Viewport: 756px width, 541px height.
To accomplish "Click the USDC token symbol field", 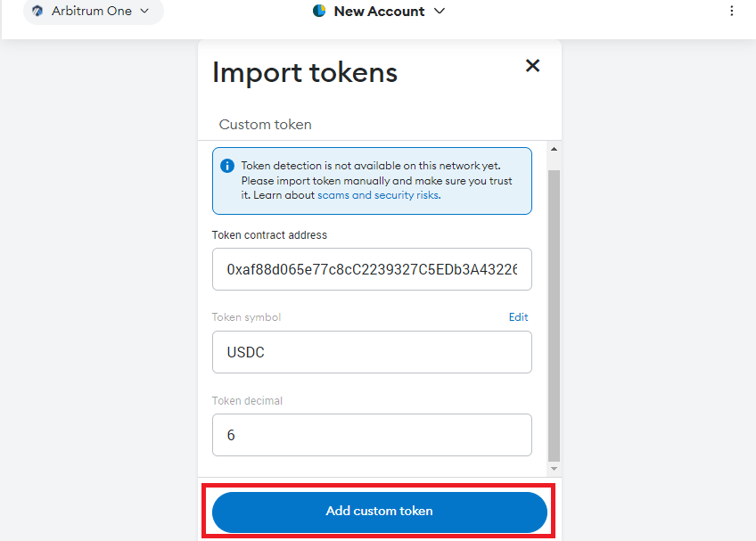I will [x=372, y=352].
